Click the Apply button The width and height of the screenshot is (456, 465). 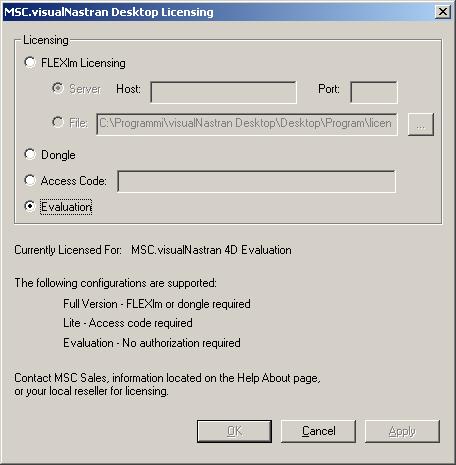point(402,431)
